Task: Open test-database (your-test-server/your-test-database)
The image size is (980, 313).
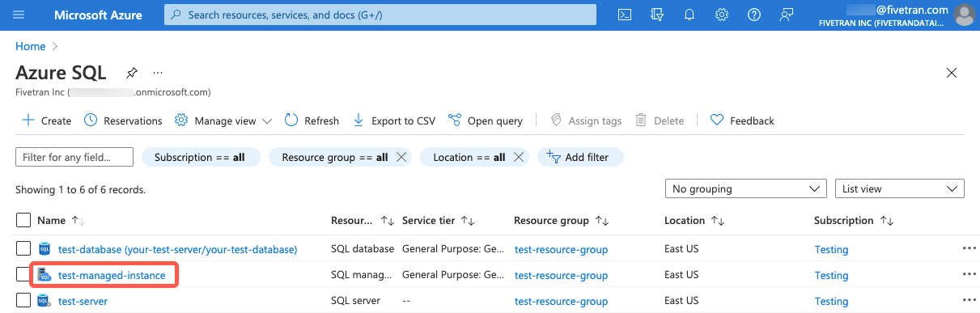Action: (x=177, y=249)
